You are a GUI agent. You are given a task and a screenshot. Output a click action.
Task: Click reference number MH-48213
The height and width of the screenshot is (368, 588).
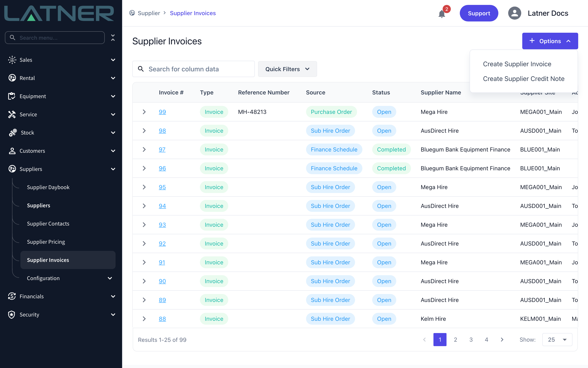(x=252, y=112)
